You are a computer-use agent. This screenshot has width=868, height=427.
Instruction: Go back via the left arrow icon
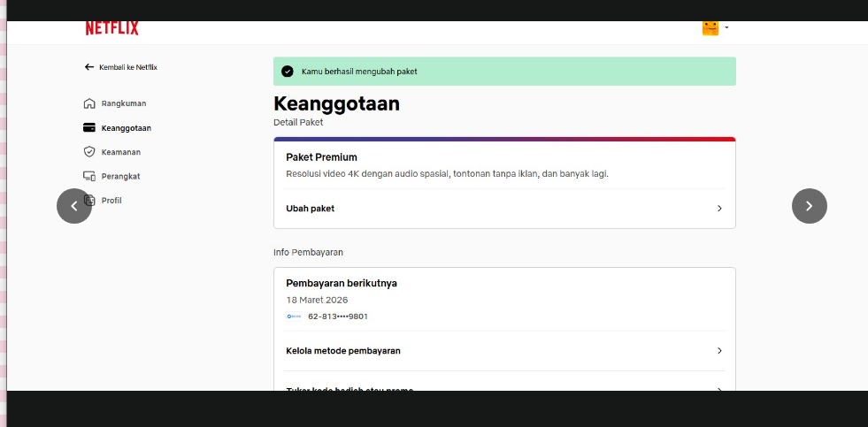click(x=89, y=67)
